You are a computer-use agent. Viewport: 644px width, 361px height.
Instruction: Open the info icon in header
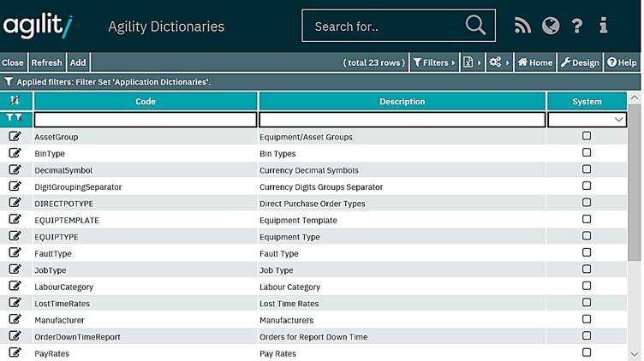click(604, 26)
